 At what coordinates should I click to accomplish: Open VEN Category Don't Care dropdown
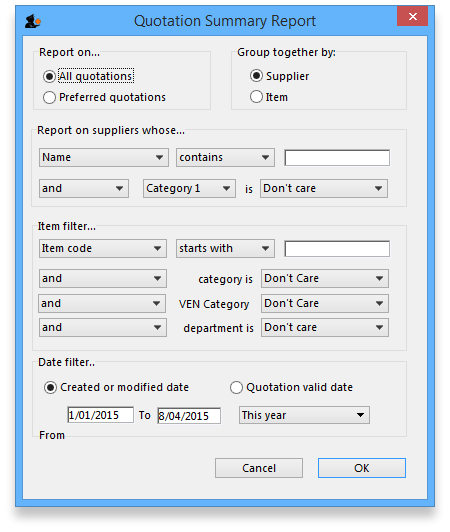pos(325,304)
